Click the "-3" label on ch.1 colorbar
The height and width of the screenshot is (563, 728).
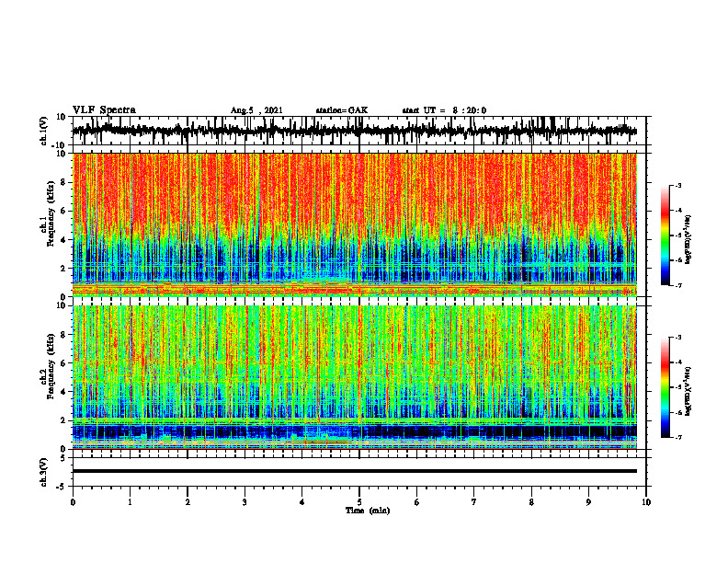[678, 185]
